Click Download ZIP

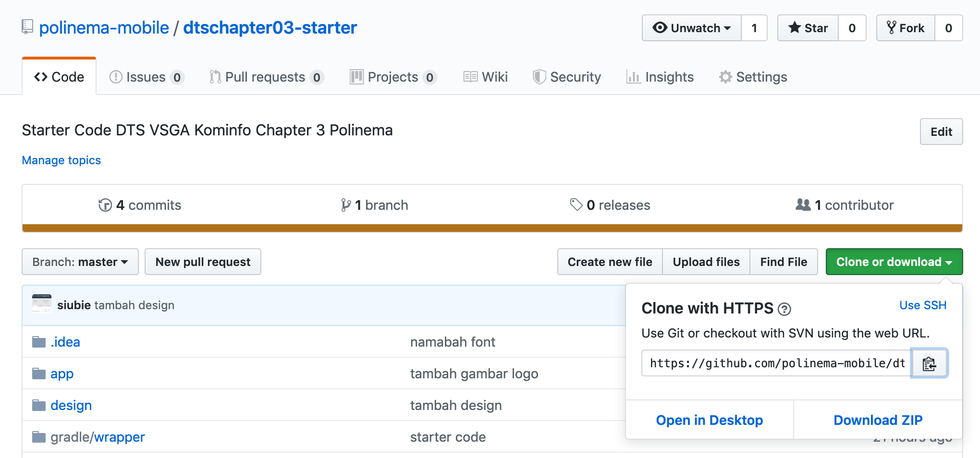[878, 420]
